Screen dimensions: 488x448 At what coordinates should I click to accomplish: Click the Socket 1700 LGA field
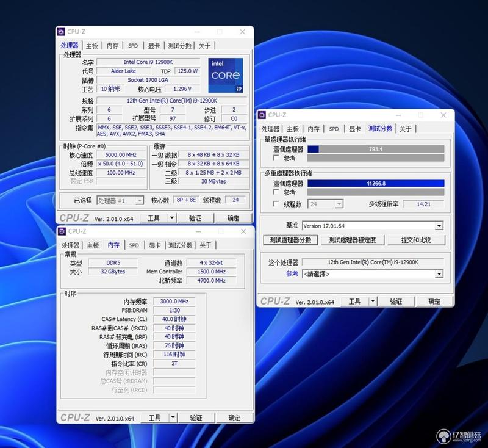[148, 80]
